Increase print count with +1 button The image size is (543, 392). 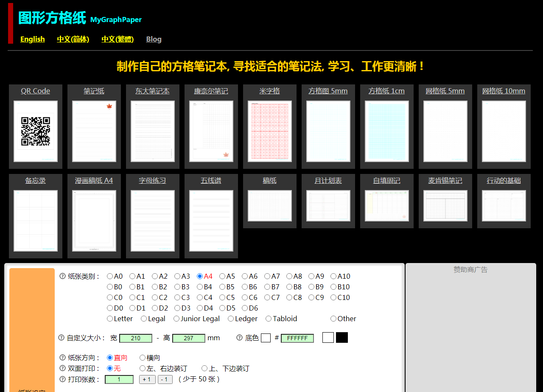point(147,379)
